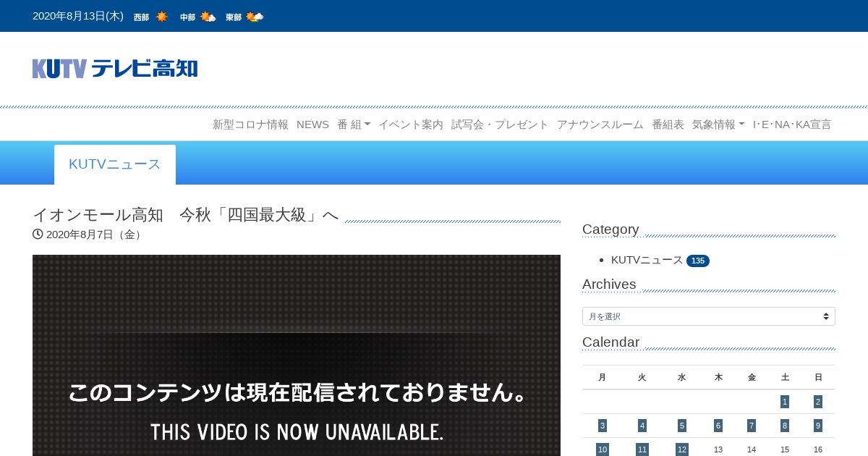Image resolution: width=868 pixels, height=456 pixels.
Task: Click the unavailable video player
Action: point(297,355)
